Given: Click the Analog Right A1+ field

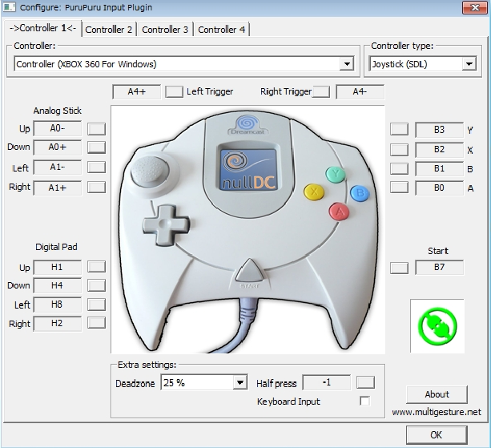Looking at the screenshot, I should (58, 188).
